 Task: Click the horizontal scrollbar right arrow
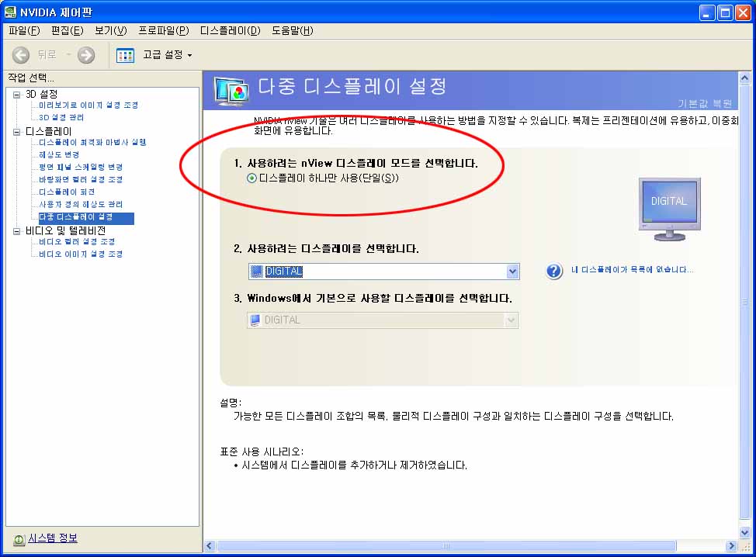pos(731,546)
